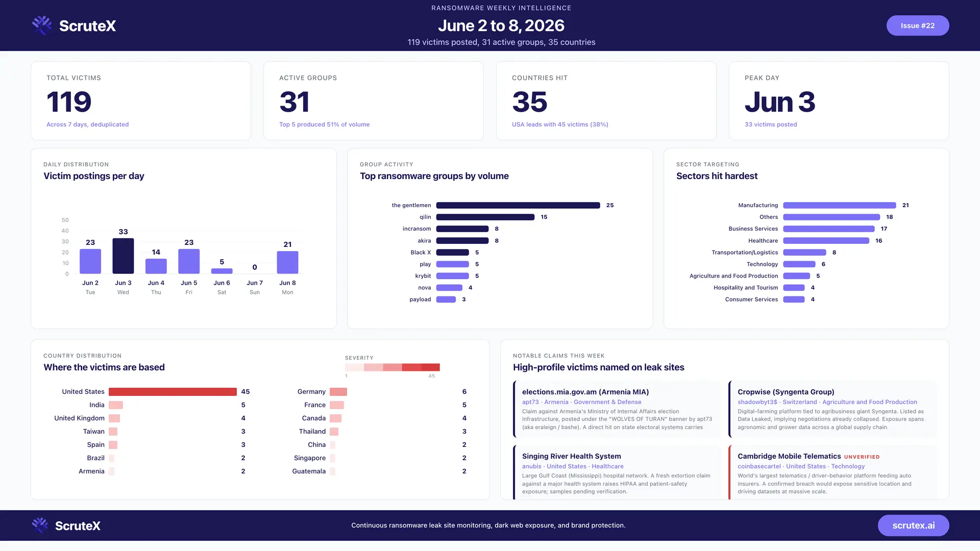Click the Transportation/Logistics sector bar

coord(804,252)
